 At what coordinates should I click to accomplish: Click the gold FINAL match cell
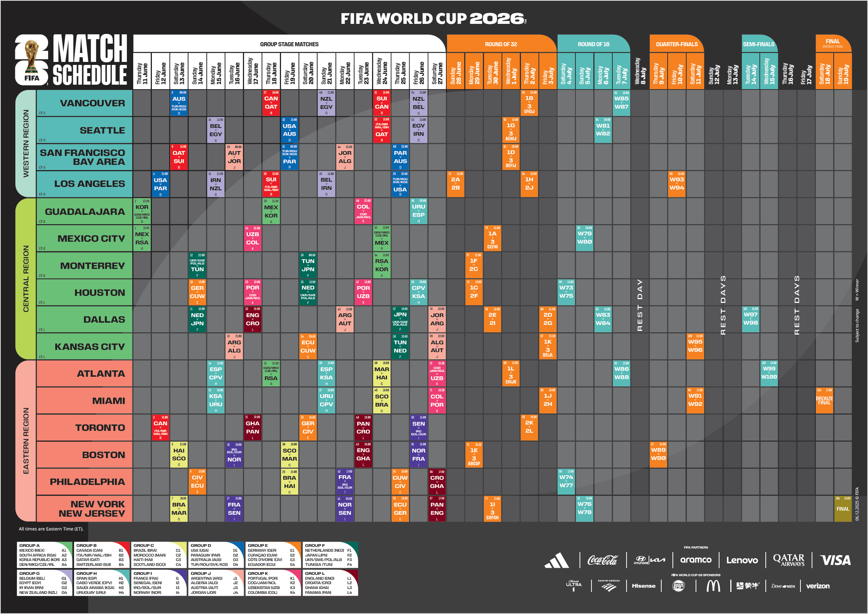[843, 509]
